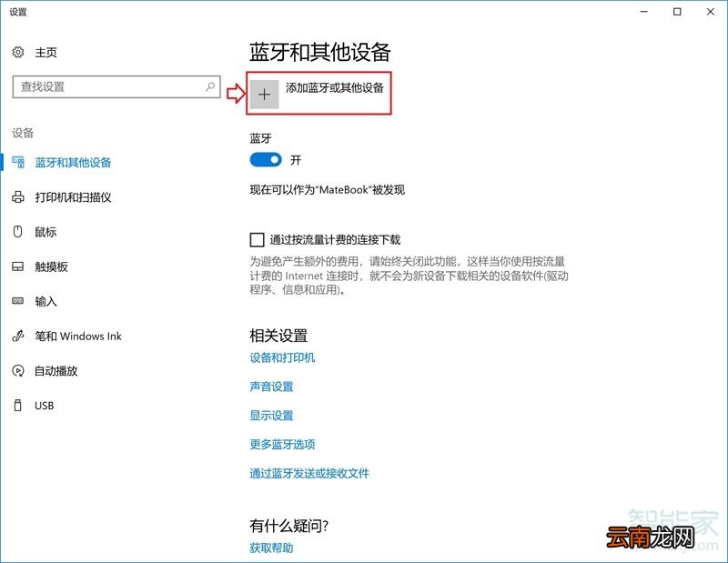Click the mouse icon in the sidebar

point(17,231)
